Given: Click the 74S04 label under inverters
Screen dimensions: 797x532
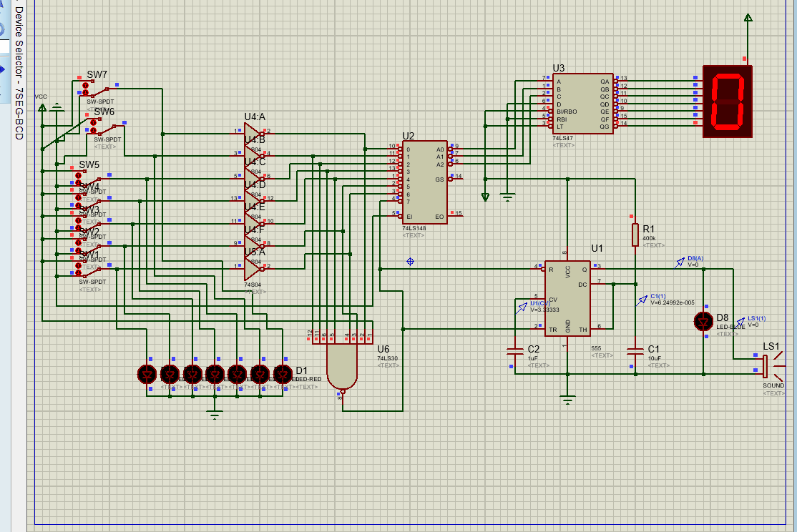Looking at the screenshot, I should pos(253,285).
